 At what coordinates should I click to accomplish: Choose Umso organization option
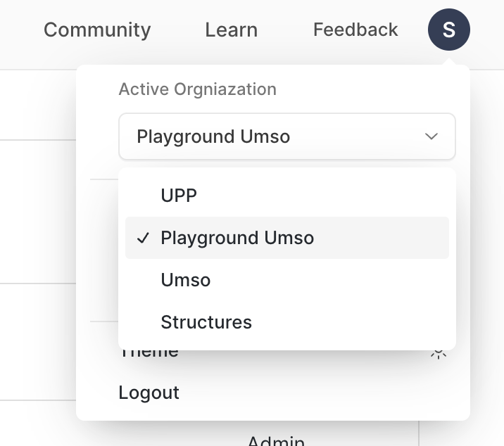coord(286,280)
